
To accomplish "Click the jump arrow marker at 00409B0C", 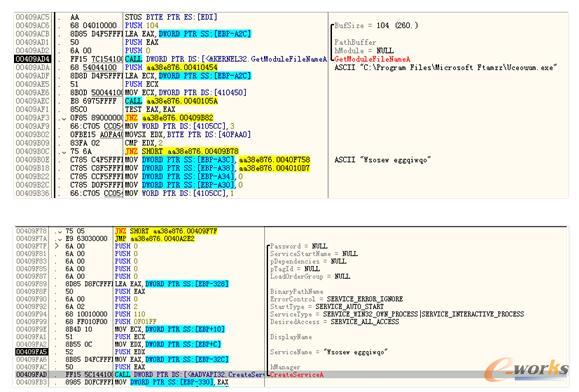I will tap(64, 152).
